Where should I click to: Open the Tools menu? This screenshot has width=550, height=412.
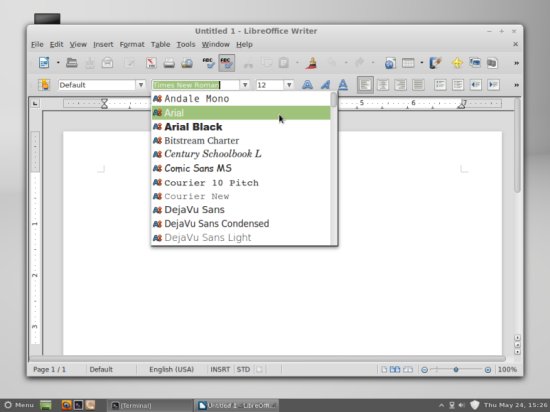pos(186,45)
